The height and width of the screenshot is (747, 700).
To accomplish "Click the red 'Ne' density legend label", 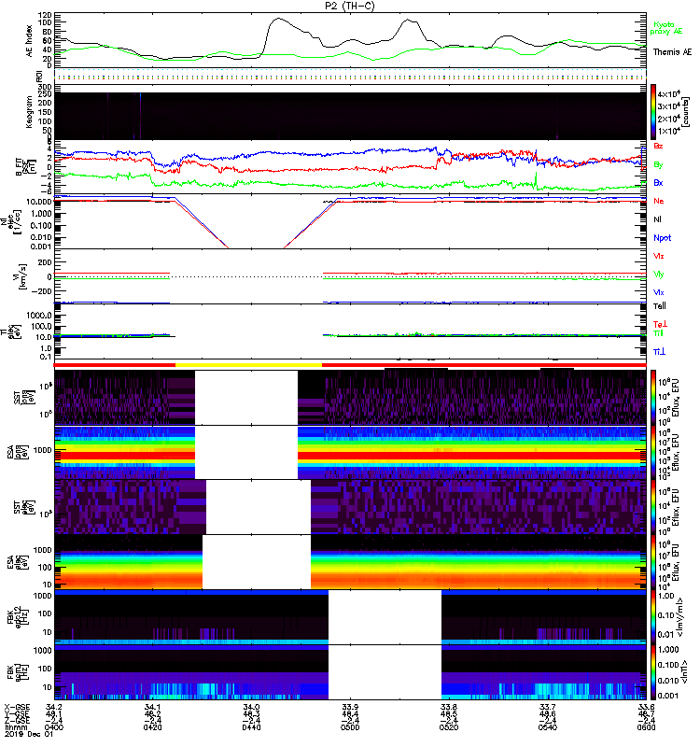I will pos(659,201).
